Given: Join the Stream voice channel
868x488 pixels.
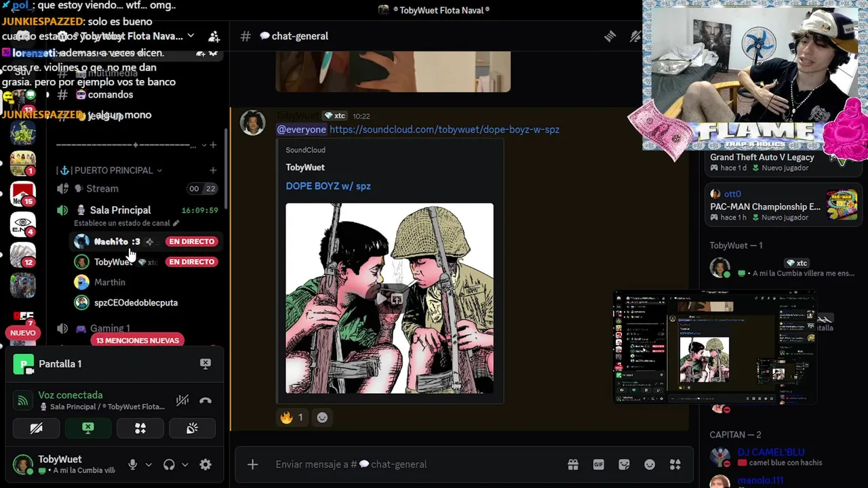Looking at the screenshot, I should click(x=102, y=188).
